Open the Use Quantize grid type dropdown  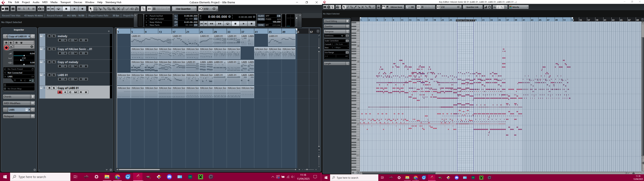184,9
